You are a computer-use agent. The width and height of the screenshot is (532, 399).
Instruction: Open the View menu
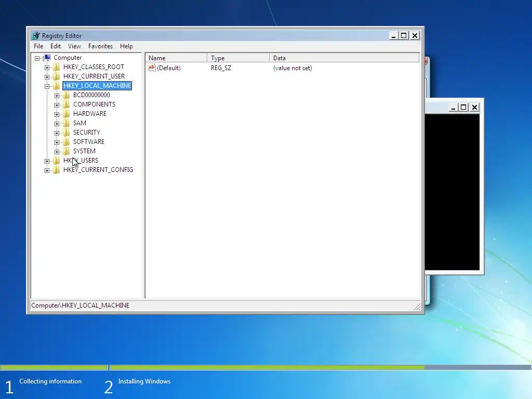pos(74,46)
